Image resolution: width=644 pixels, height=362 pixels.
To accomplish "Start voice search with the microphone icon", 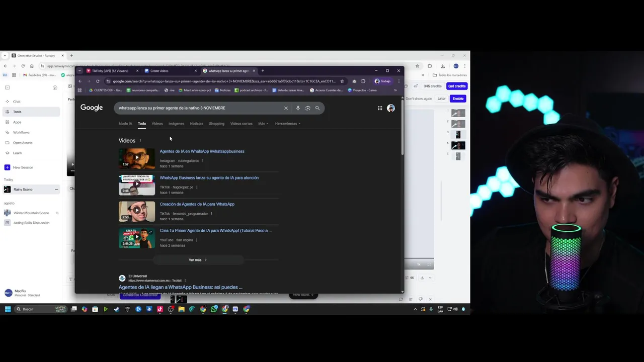I will 298,108.
